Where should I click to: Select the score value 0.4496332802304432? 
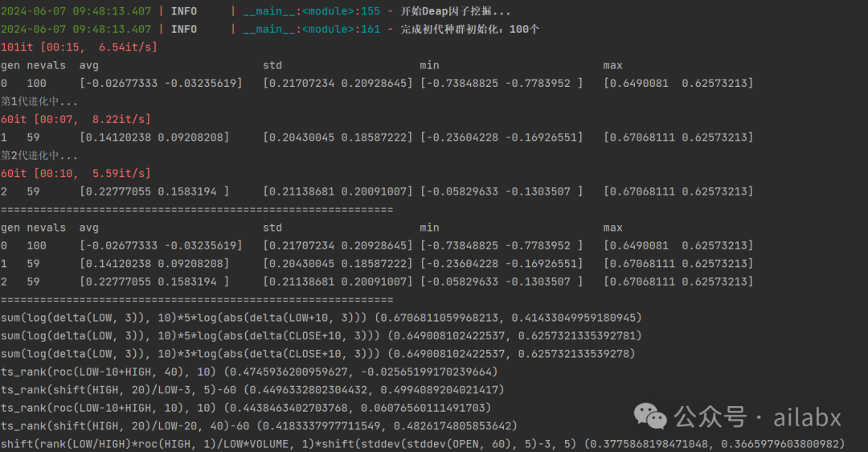click(309, 390)
